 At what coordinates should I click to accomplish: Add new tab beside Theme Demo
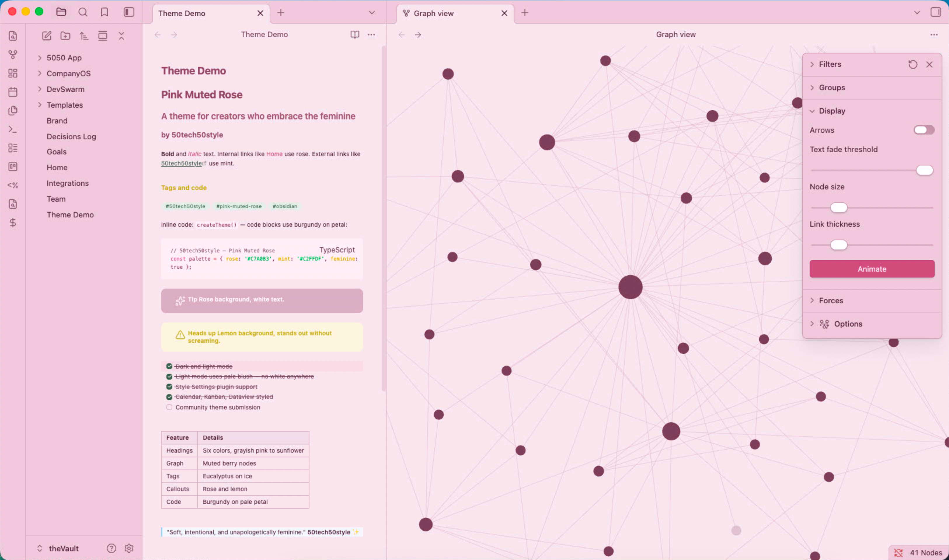click(x=281, y=13)
